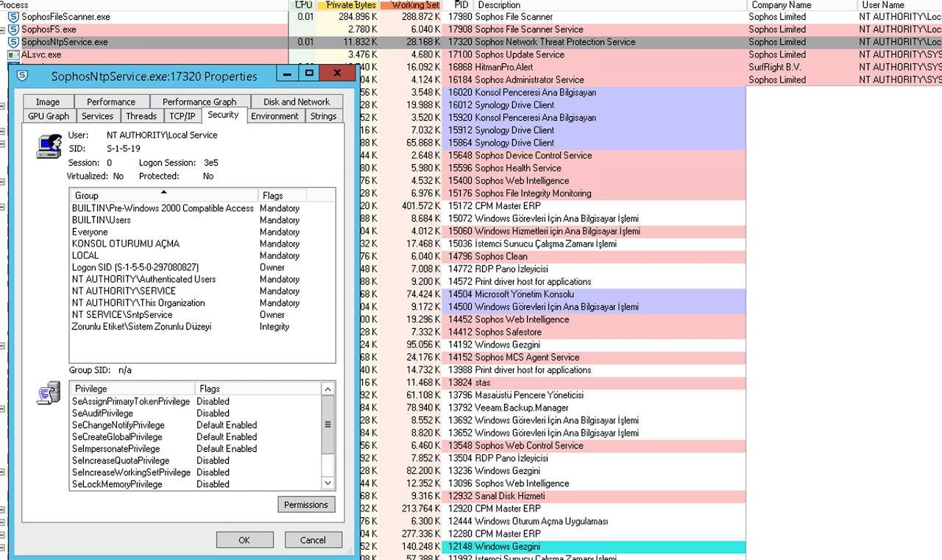The width and height of the screenshot is (942, 560).
Task: Confirm dialog with OK button
Action: [244, 540]
